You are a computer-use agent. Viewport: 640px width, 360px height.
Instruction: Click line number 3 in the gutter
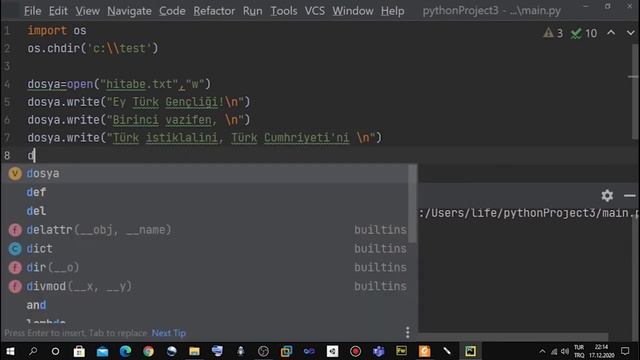point(7,66)
